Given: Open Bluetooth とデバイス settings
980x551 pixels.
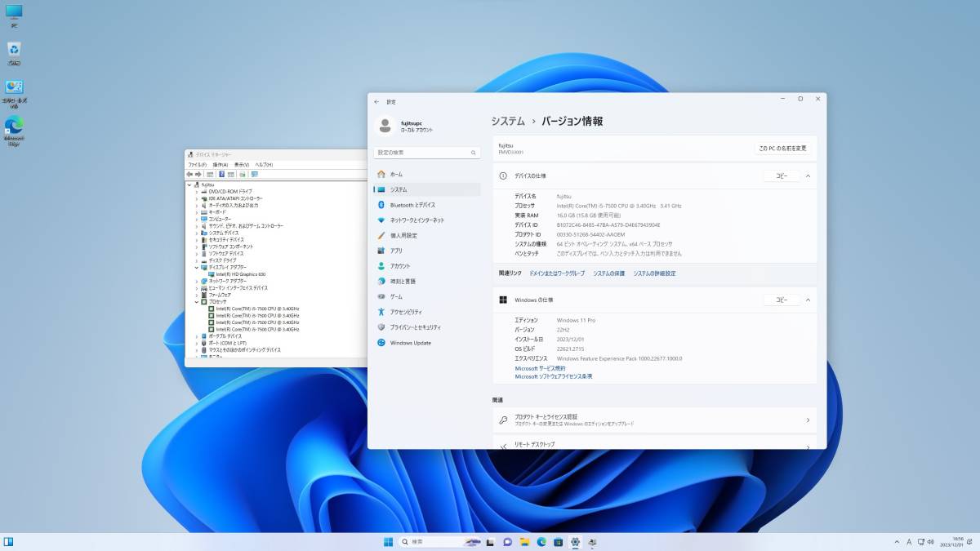Looking at the screenshot, I should (x=427, y=205).
